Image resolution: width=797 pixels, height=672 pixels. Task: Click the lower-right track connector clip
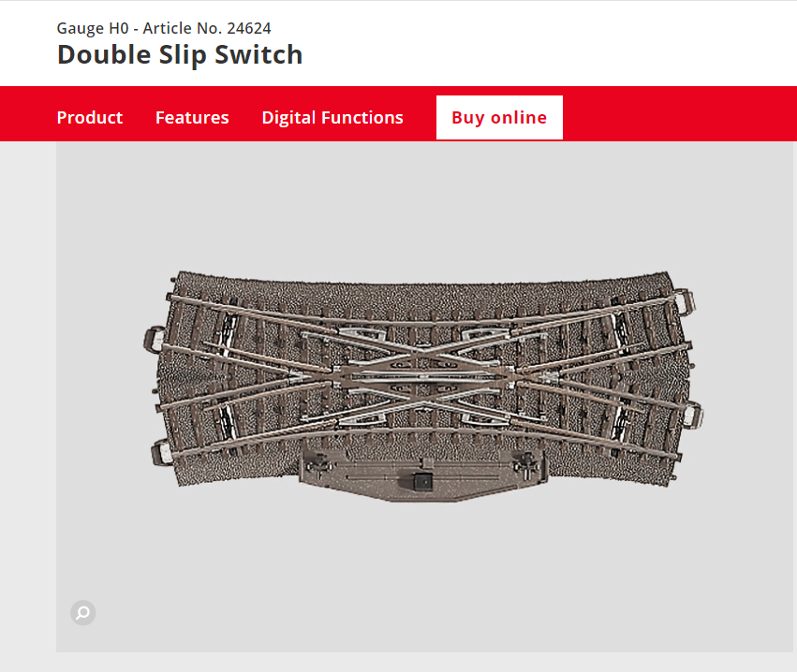tap(693, 414)
